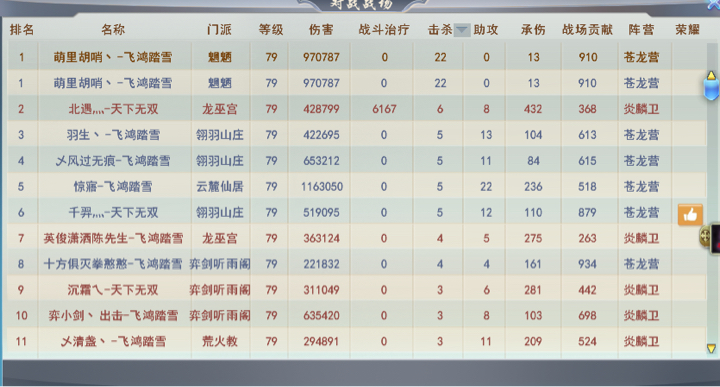Close the battlefield results panel
Image resolution: width=720 pixels, height=387 pixels.
click(x=714, y=4)
